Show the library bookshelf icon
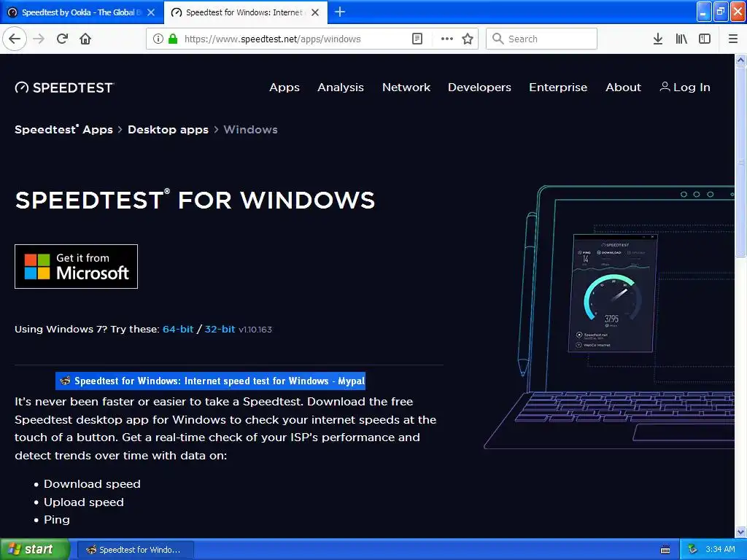The image size is (747, 560). click(681, 39)
